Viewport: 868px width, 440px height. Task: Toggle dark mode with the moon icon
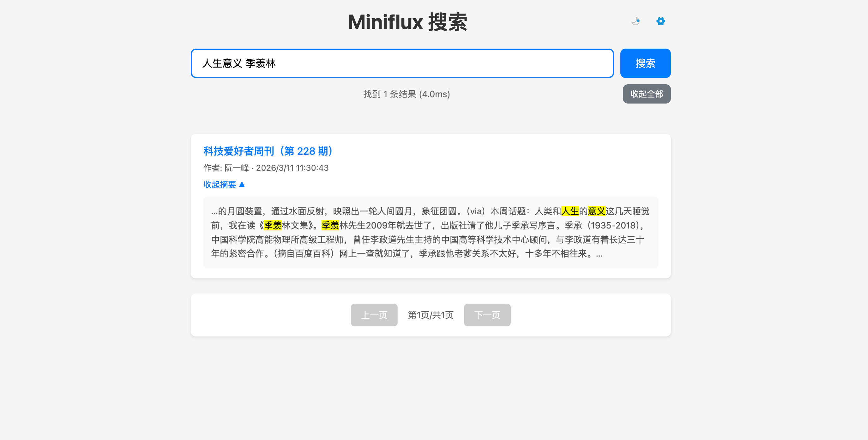point(636,21)
